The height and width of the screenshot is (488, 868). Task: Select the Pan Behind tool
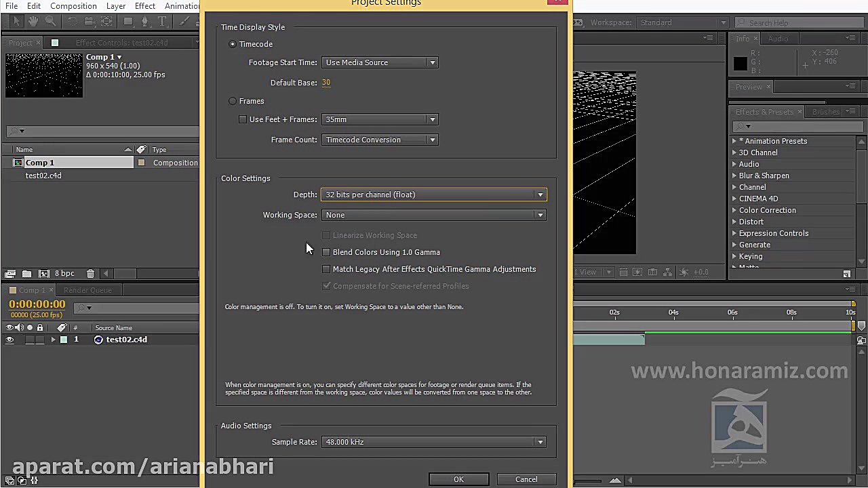coord(106,22)
